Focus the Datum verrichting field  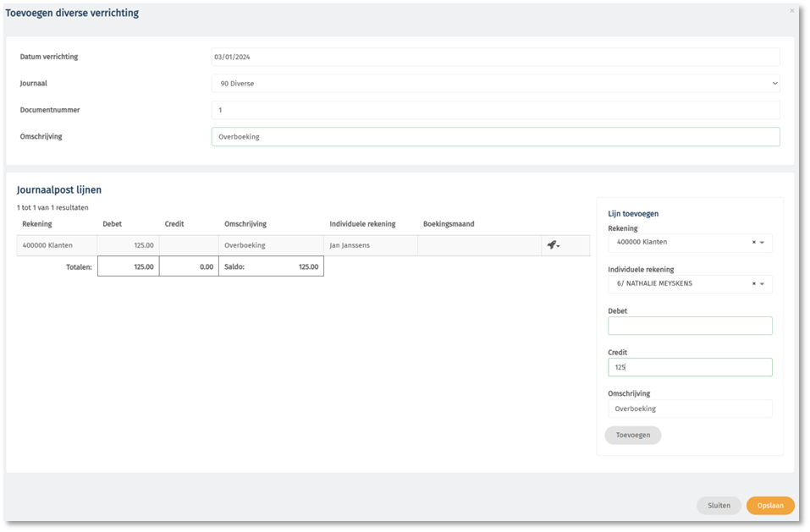point(495,57)
